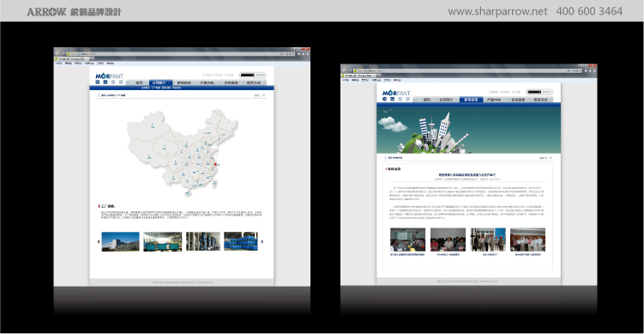Open the www.sharparrow.net link in the banner
Viewport: 644px width, 334px height.
pos(497,11)
